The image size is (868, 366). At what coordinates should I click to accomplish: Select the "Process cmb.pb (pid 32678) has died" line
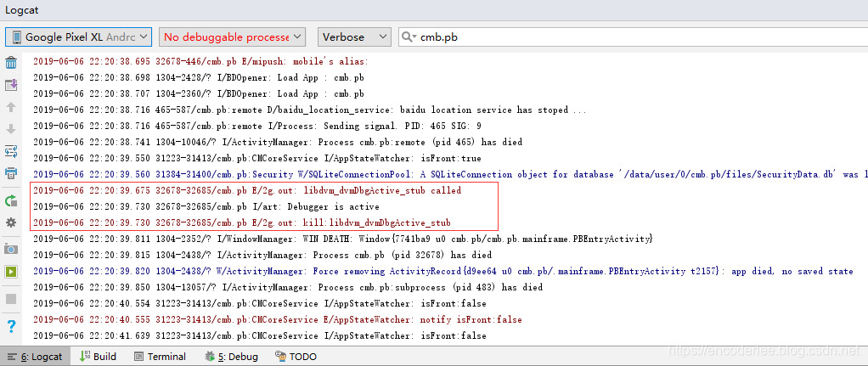[262, 255]
